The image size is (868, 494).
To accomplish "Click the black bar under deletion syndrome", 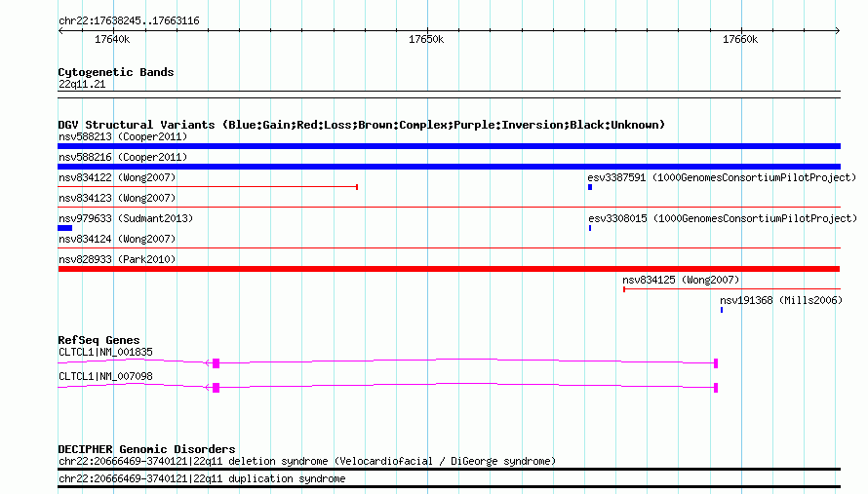I will [x=449, y=469].
